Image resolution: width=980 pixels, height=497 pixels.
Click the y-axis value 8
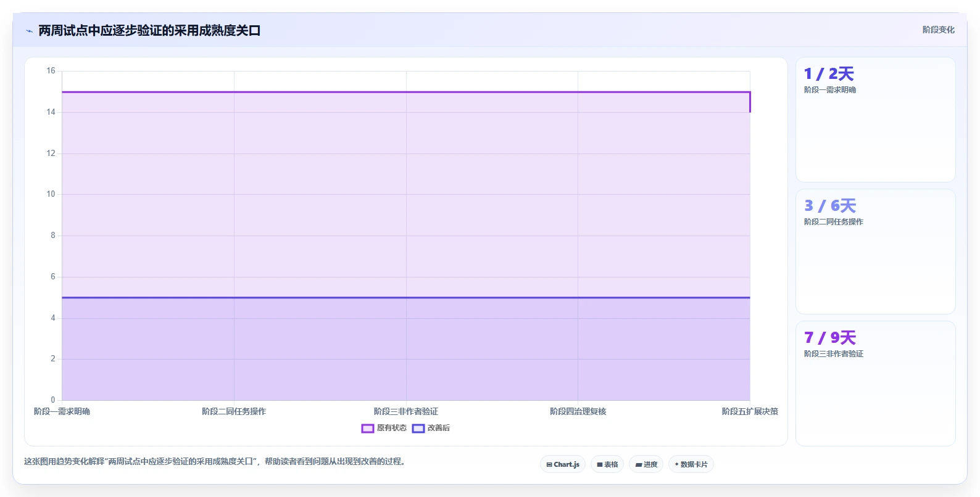point(53,236)
